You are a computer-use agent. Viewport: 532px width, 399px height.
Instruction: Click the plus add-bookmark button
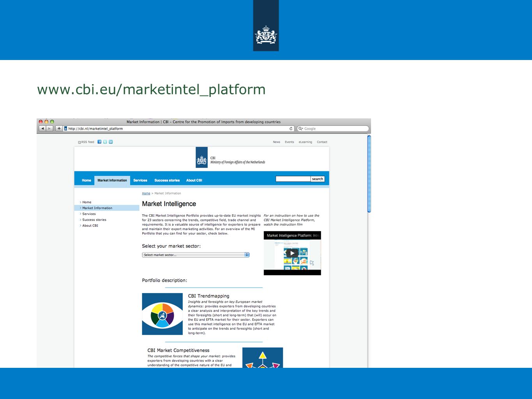coord(59,129)
